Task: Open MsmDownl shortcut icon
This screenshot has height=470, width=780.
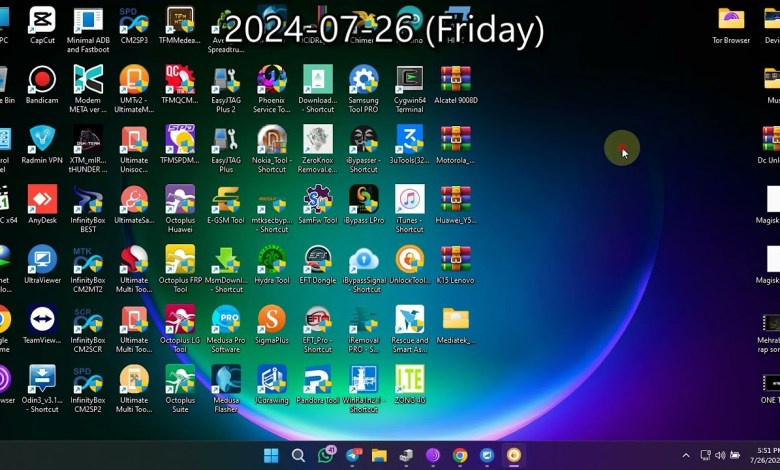Action: click(226, 259)
